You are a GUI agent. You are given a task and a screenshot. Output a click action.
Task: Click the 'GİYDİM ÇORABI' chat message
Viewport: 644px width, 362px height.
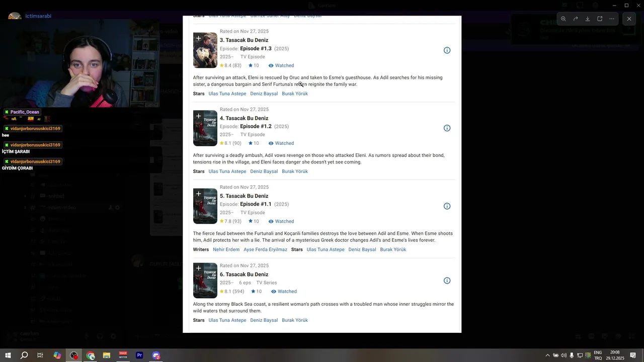pyautogui.click(x=17, y=168)
